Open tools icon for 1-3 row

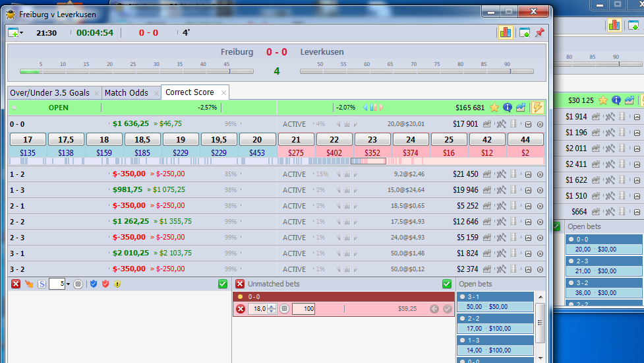(501, 190)
